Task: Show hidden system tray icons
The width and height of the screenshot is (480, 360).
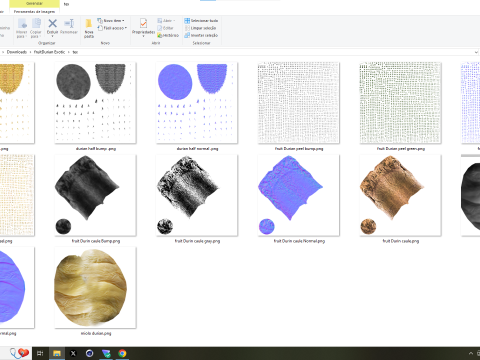Action: point(471,353)
